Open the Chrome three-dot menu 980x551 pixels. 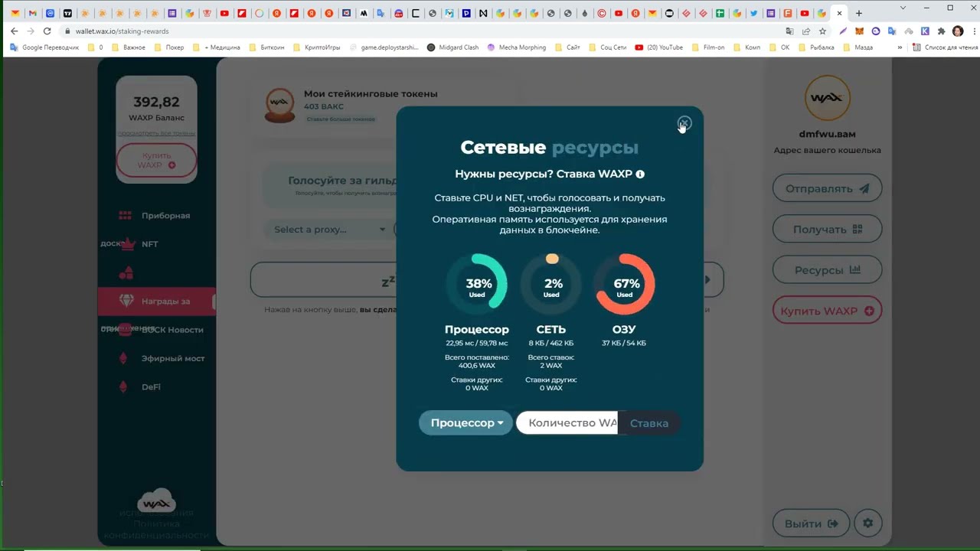click(972, 31)
